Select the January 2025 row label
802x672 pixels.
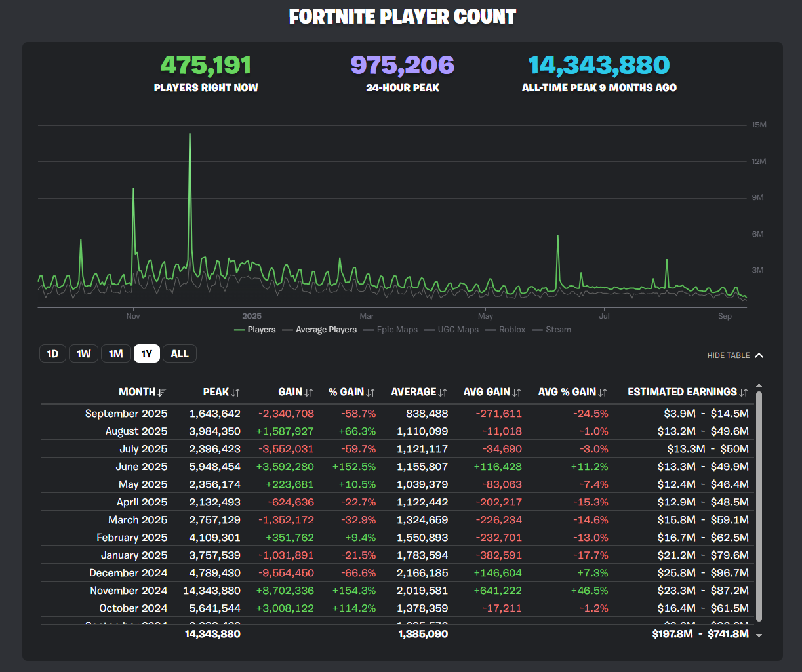[x=134, y=555]
